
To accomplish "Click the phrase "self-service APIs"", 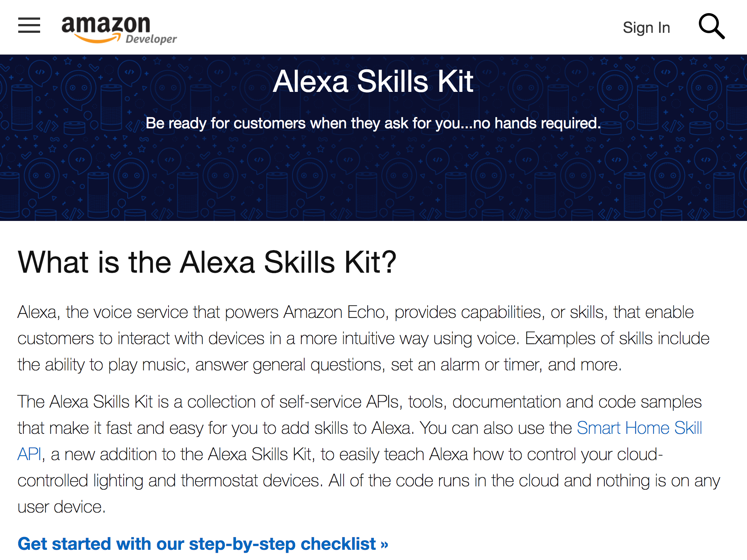I will pyautogui.click(x=341, y=402).
